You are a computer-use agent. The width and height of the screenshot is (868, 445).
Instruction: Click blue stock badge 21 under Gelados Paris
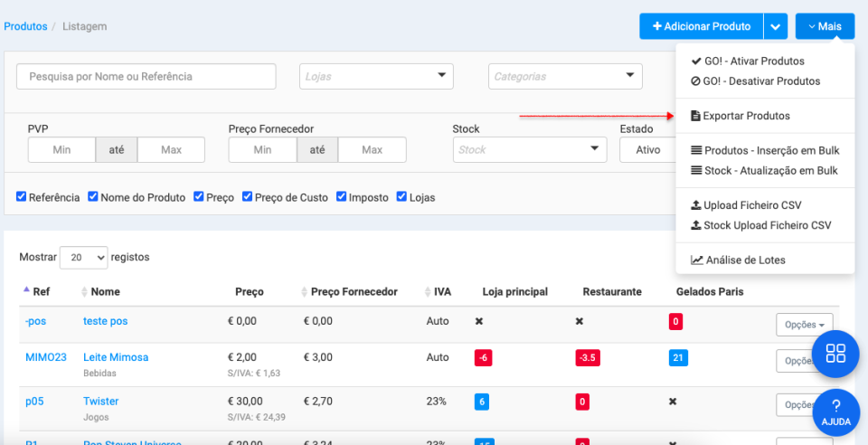(678, 357)
